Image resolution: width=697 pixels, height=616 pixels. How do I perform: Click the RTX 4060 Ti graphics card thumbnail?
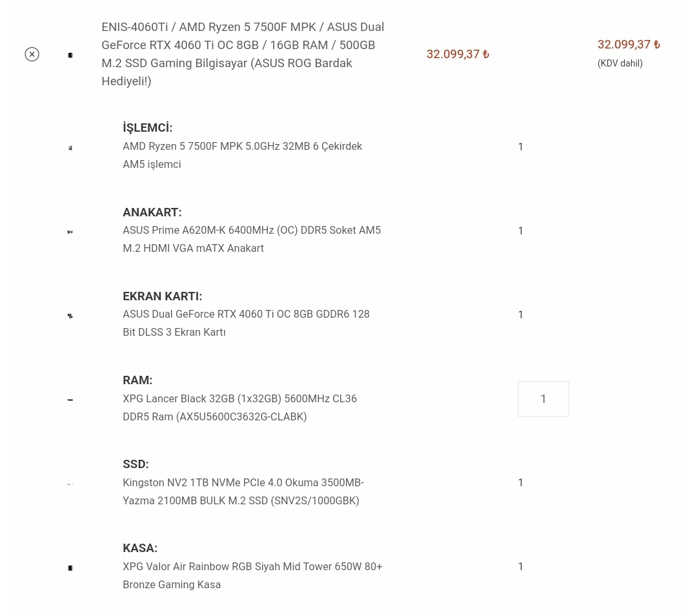[70, 316]
